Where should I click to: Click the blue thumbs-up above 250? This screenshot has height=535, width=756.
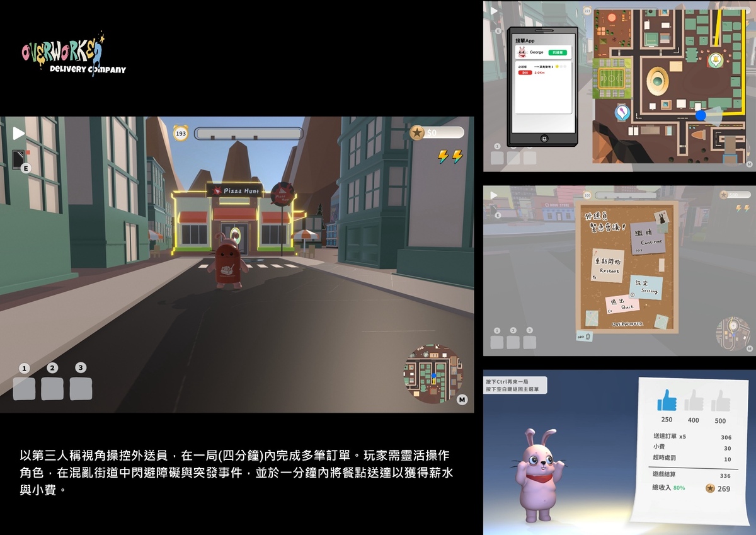pyautogui.click(x=667, y=400)
